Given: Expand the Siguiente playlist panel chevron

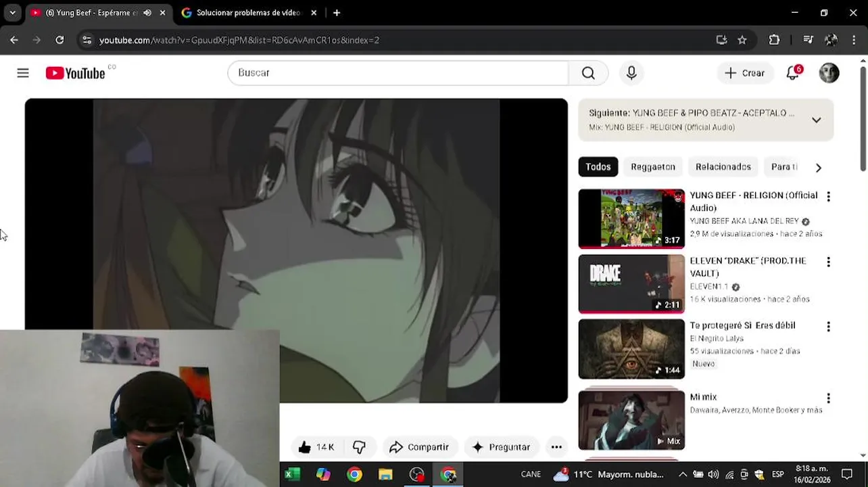Looking at the screenshot, I should (816, 120).
